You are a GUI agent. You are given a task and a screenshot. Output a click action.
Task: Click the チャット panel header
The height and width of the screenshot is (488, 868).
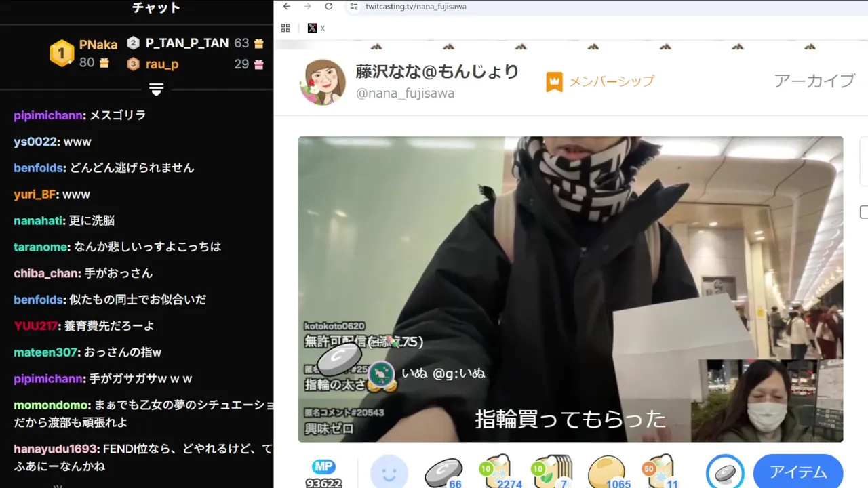click(156, 7)
